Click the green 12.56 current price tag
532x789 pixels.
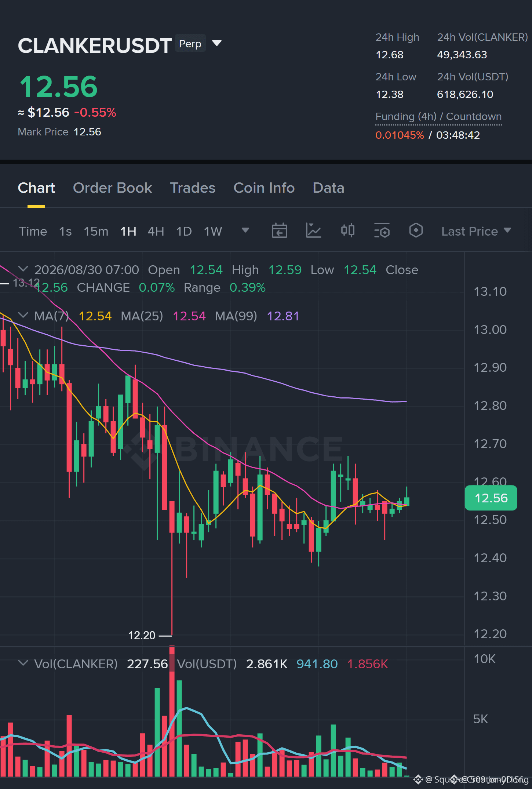point(491,498)
